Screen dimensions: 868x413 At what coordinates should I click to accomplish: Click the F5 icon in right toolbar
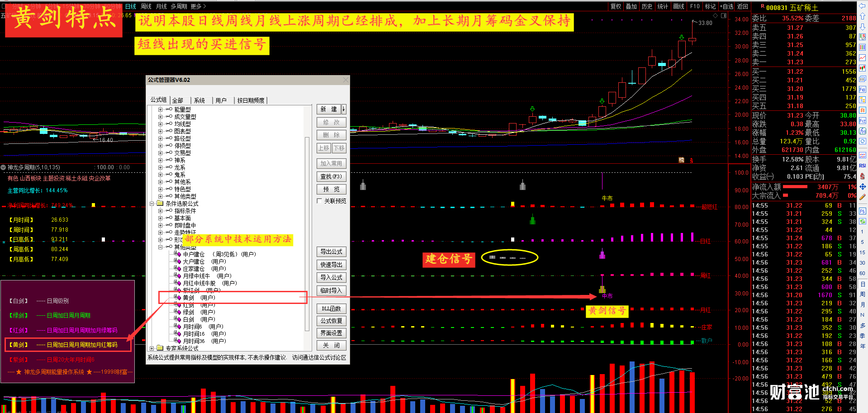tap(863, 211)
